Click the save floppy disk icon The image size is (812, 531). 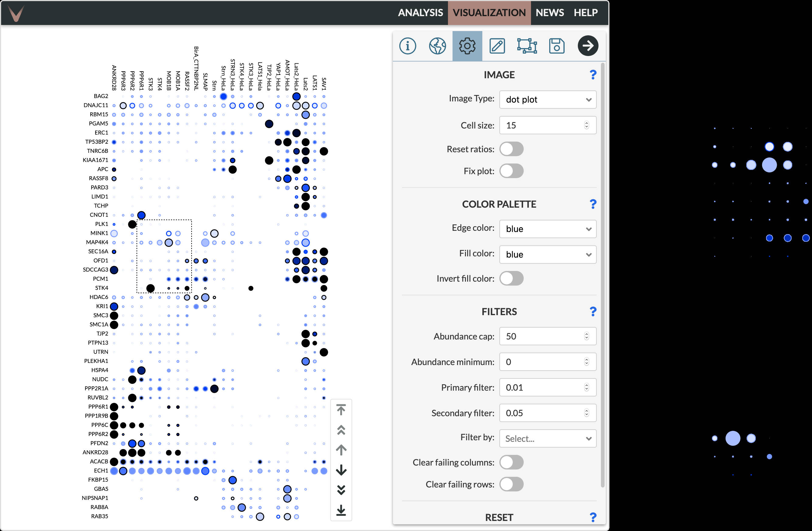(x=557, y=46)
